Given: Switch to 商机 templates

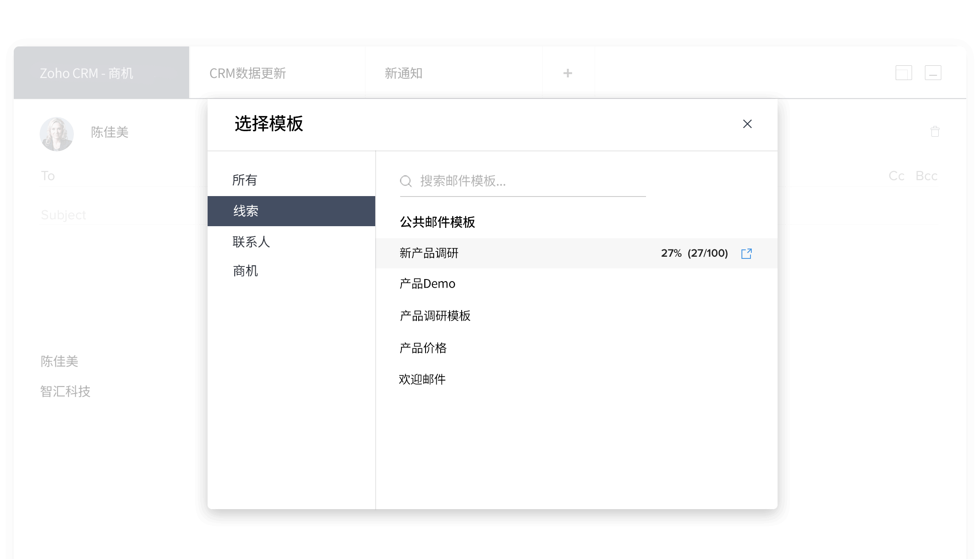Looking at the screenshot, I should coord(245,271).
